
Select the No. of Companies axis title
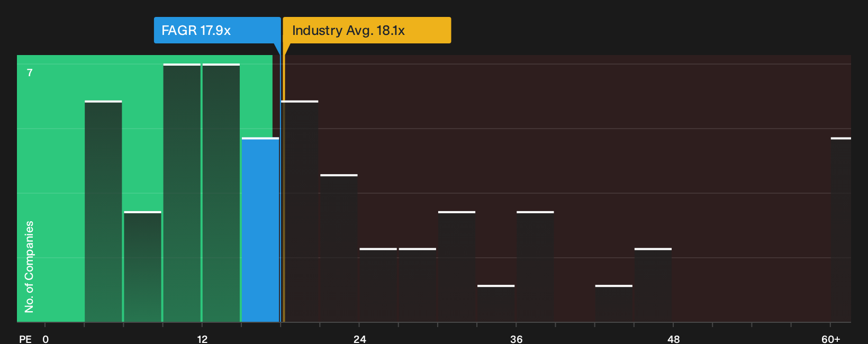click(29, 266)
